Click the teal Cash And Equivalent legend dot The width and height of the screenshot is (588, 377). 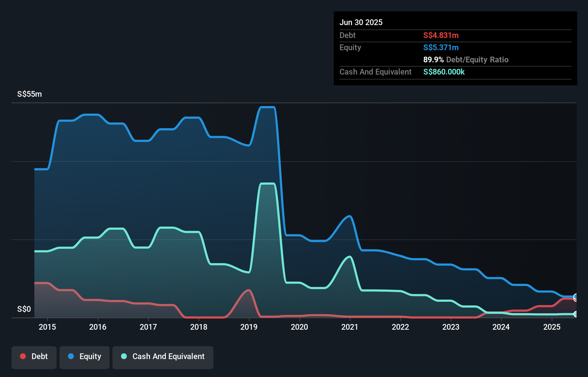124,356
